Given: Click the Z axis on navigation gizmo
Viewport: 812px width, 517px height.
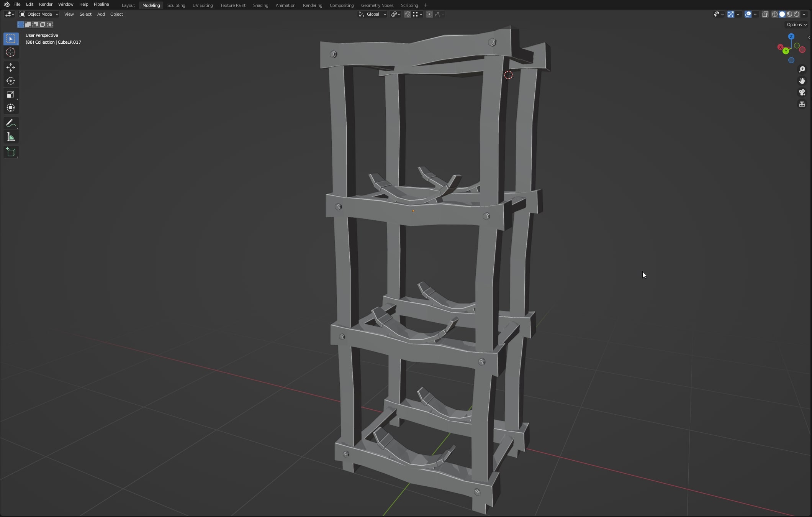Looking at the screenshot, I should 791,36.
